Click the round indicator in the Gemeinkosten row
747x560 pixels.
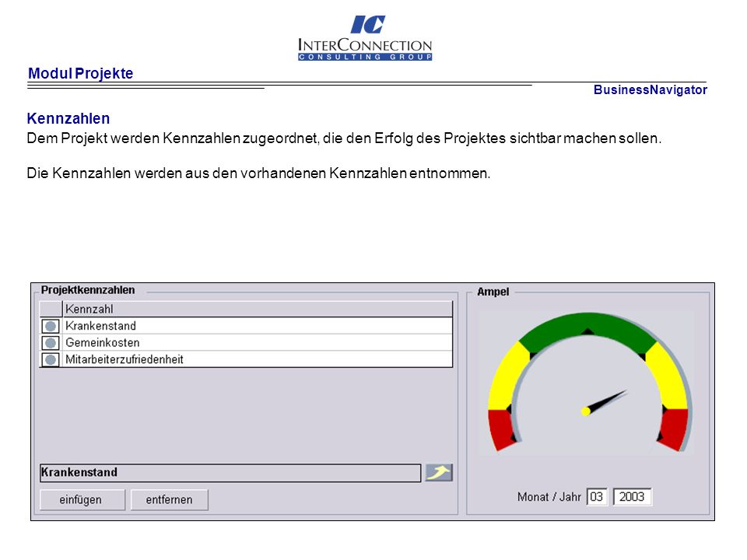pos(51,343)
